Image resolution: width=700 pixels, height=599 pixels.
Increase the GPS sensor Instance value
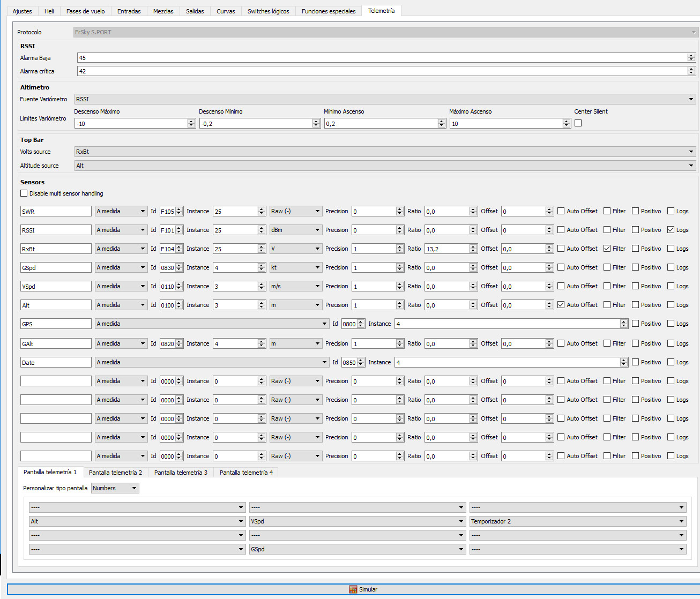point(623,321)
